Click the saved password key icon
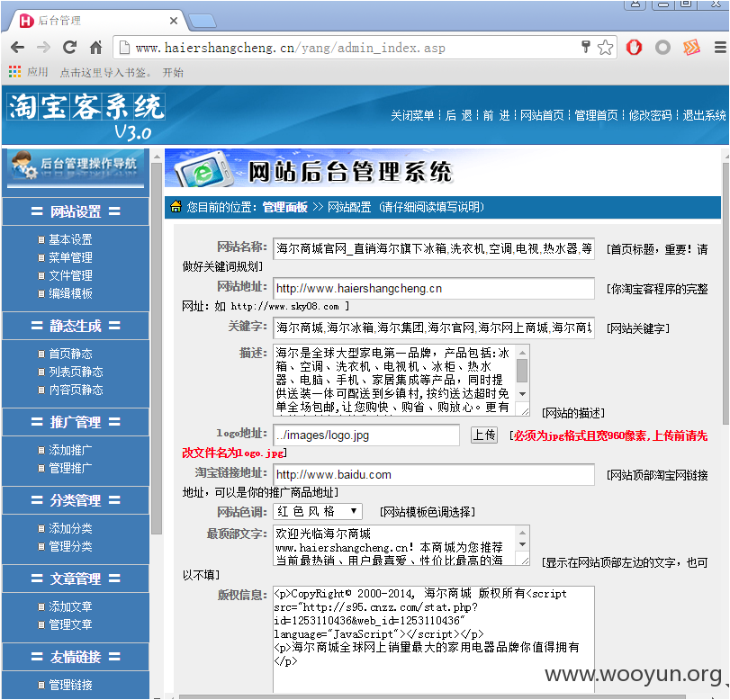Image resolution: width=730 pixels, height=700 pixels. click(x=586, y=47)
